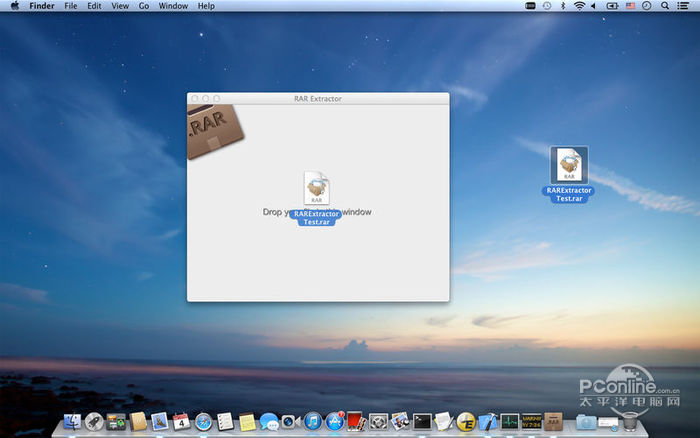700x438 pixels.
Task: Open Finder from the Dock
Action: tap(72, 422)
